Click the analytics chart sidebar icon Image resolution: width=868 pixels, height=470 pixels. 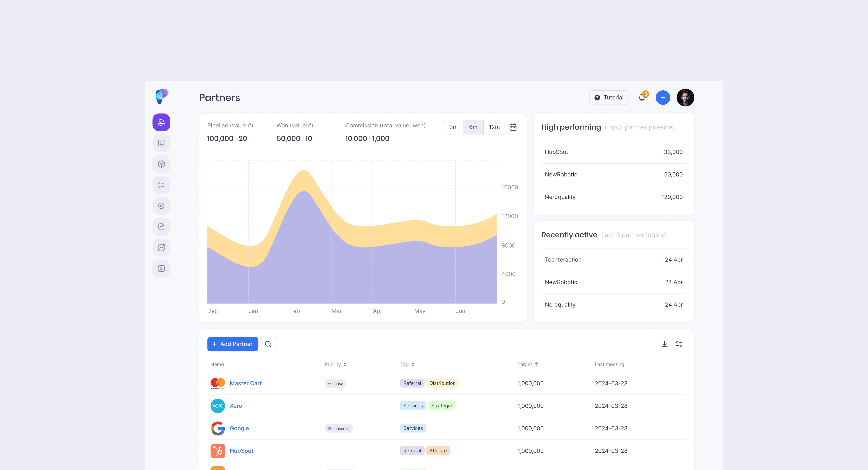point(161,248)
